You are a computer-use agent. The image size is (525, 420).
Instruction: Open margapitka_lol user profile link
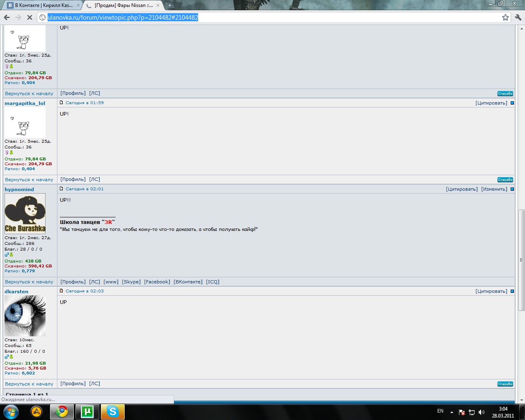coord(25,103)
